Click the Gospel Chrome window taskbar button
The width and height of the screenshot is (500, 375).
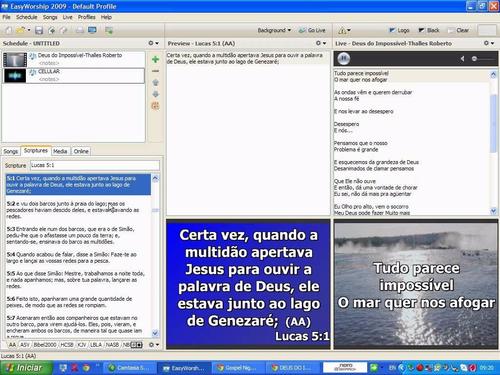tap(238, 368)
